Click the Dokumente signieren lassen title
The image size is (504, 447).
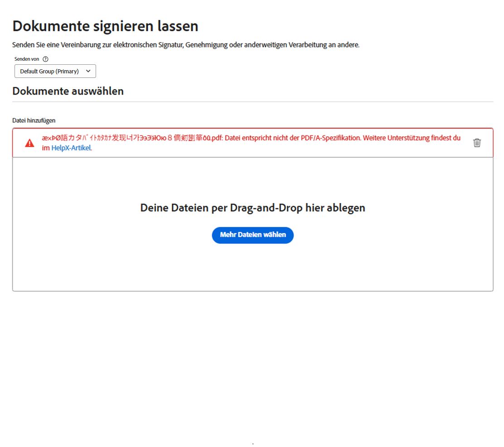(105, 26)
